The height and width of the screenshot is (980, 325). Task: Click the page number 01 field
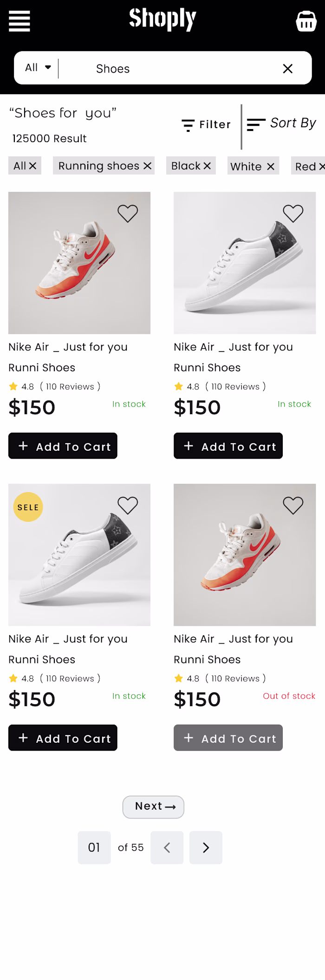click(x=94, y=848)
